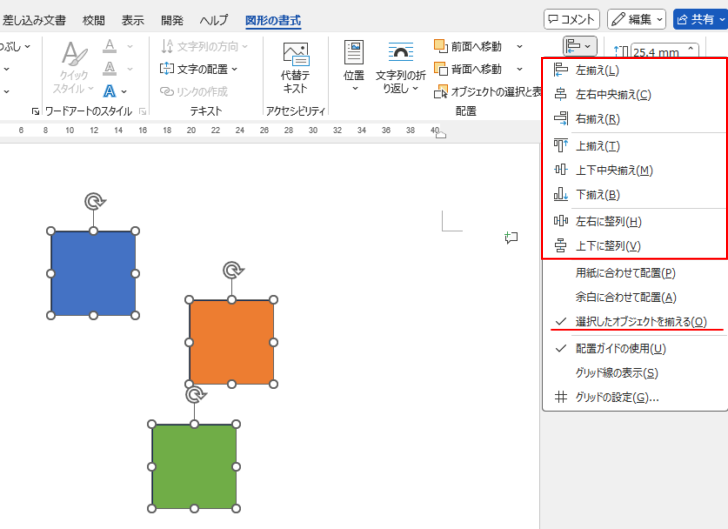Open the 校閲 review tab
728x529 pixels.
(x=93, y=20)
